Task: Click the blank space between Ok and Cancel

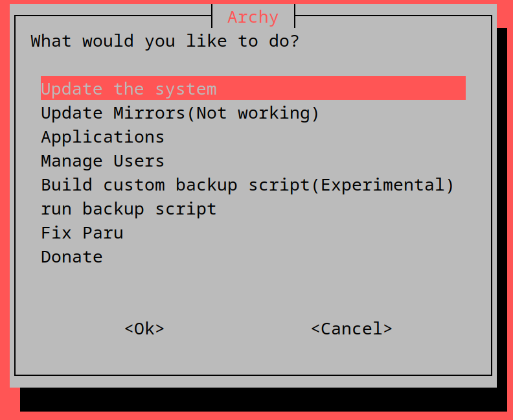Action: pos(237,329)
